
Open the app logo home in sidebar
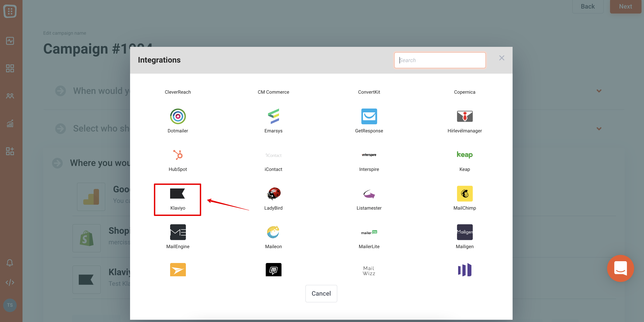point(10,11)
